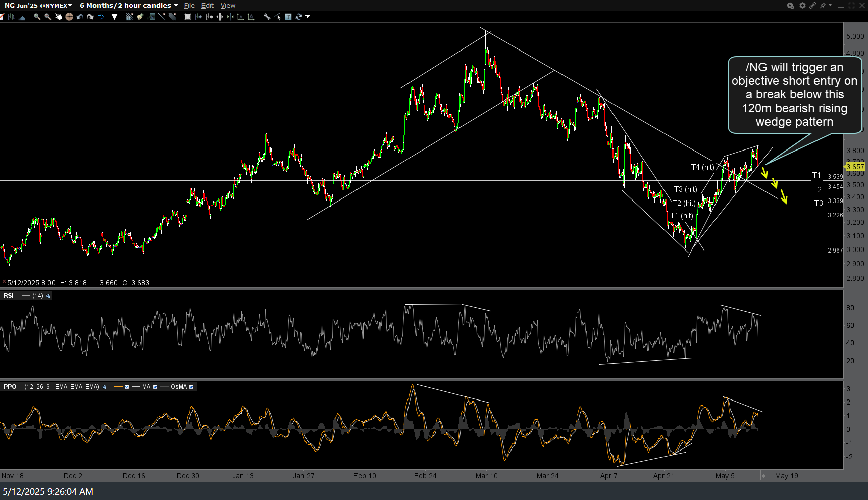Click the yellow 3.657 current price marker
Image resolution: width=868 pixels, height=500 pixels.
[x=855, y=167]
